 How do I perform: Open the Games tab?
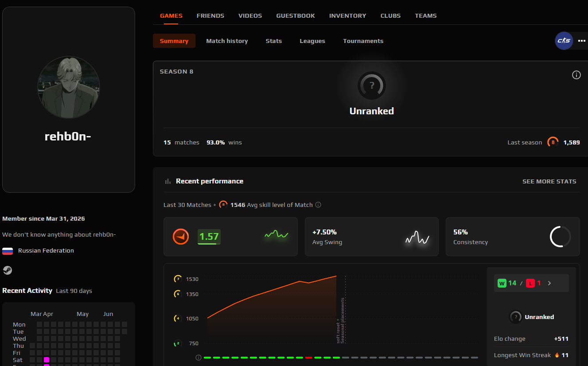coord(171,16)
